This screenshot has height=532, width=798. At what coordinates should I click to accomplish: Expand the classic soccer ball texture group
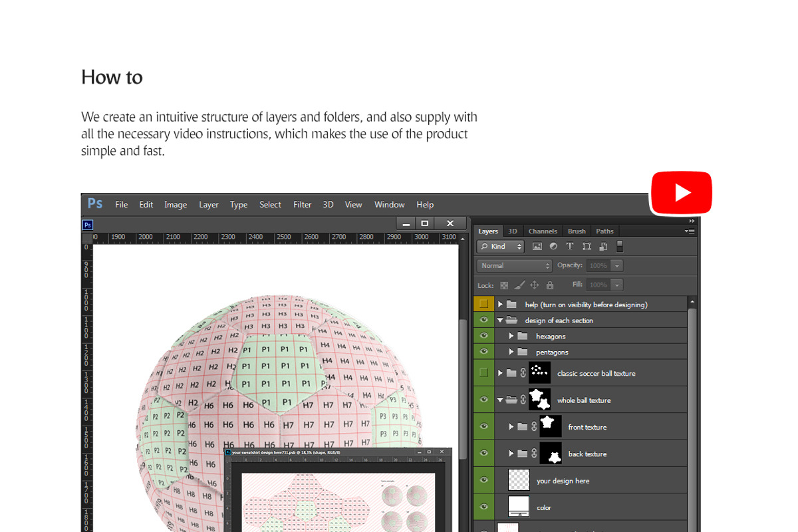500,373
